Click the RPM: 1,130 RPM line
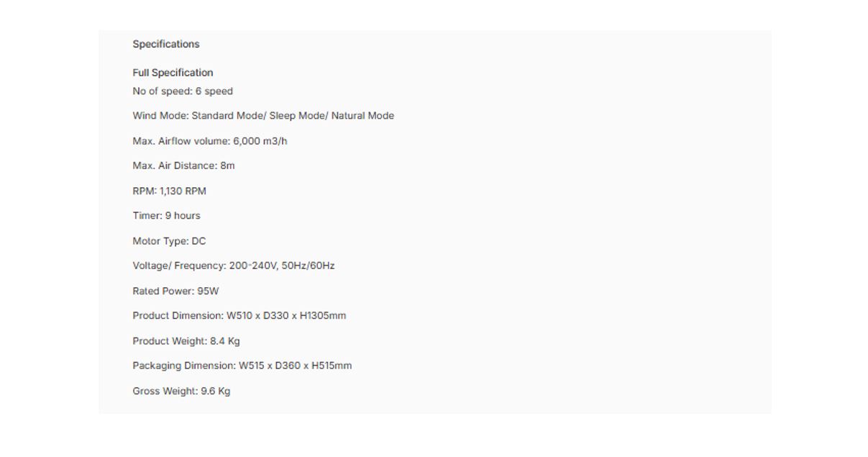The height and width of the screenshot is (457, 868). [x=169, y=191]
